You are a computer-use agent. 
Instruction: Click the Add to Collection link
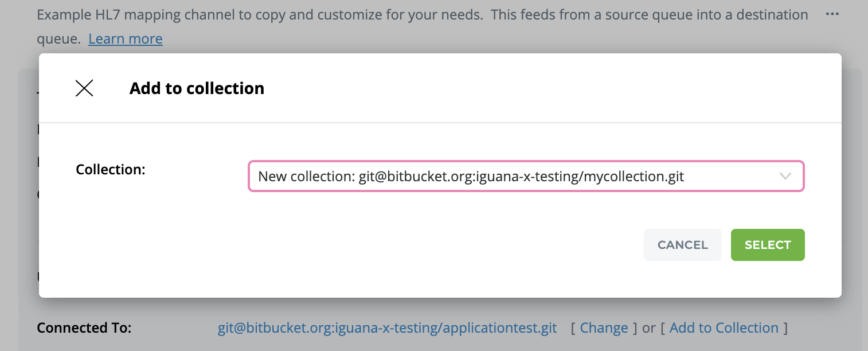pos(724,328)
